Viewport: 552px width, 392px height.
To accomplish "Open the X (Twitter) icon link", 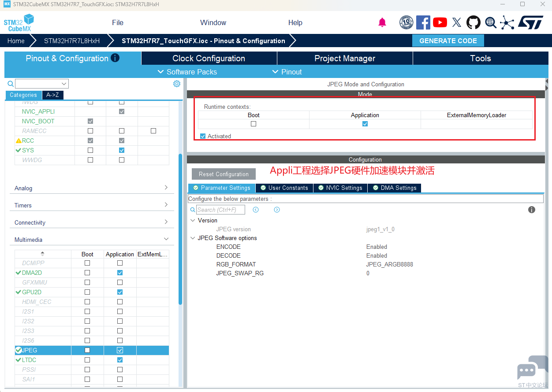I will pos(457,22).
